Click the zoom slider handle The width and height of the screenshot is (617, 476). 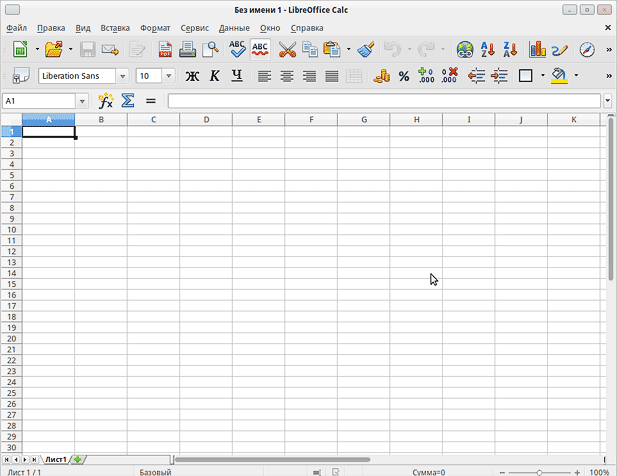[539, 472]
